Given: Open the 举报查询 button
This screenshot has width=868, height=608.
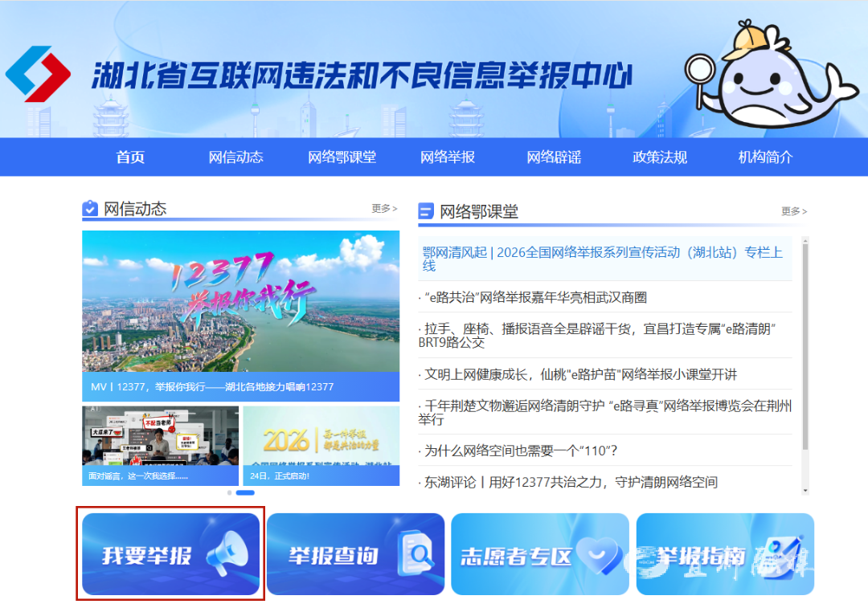Looking at the screenshot, I should coord(355,553).
